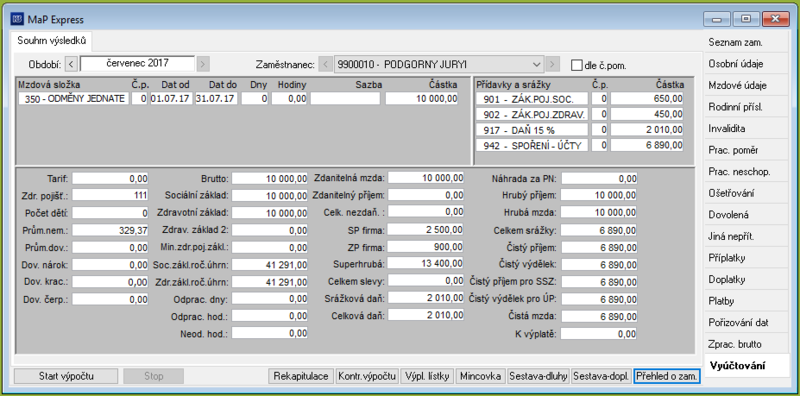Screen dimensions: 800x396
Task: Open Seznam zam. side tab
Action: tap(746, 42)
